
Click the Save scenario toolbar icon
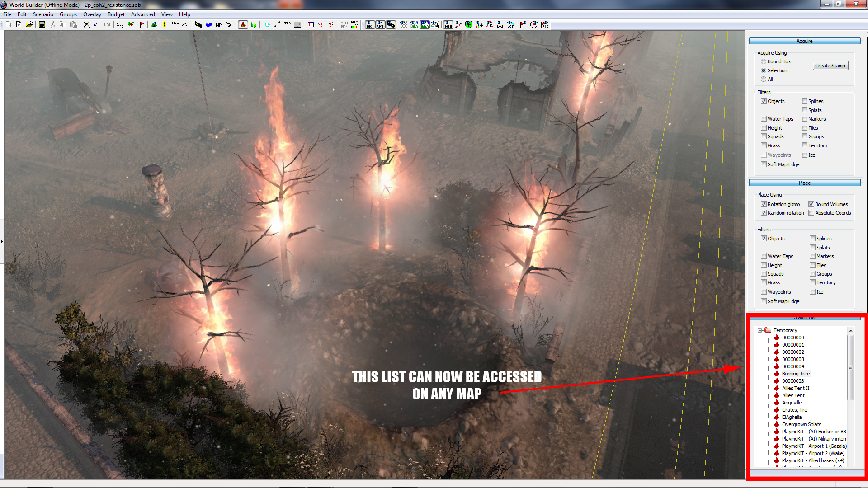[x=42, y=24]
